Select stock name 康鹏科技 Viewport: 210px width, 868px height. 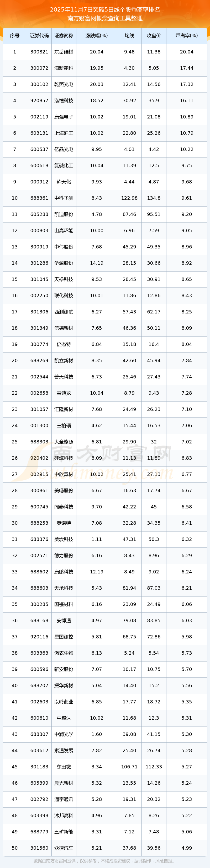(x=64, y=572)
